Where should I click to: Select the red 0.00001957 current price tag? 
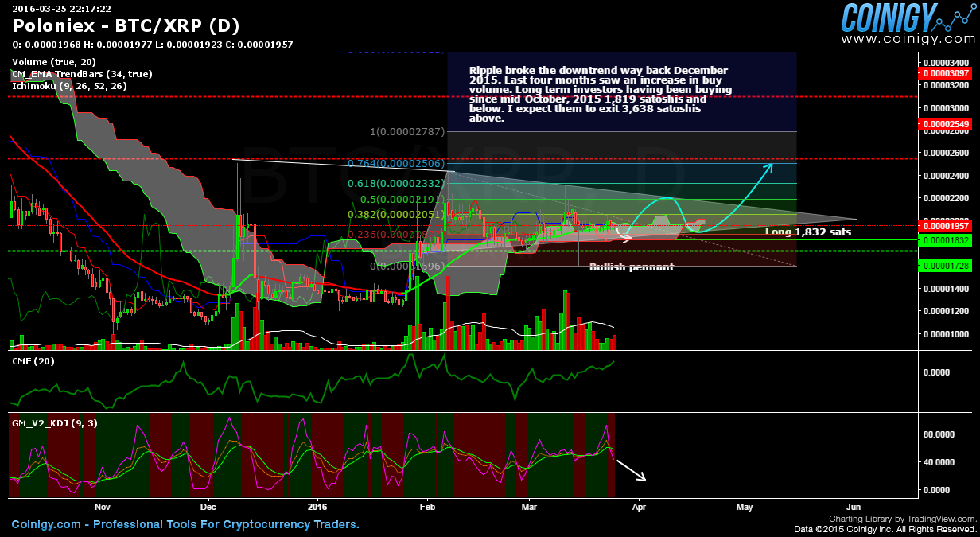click(944, 225)
